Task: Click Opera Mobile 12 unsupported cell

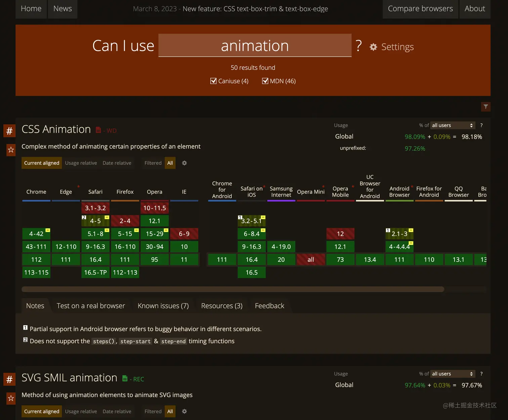Action: [x=340, y=234]
